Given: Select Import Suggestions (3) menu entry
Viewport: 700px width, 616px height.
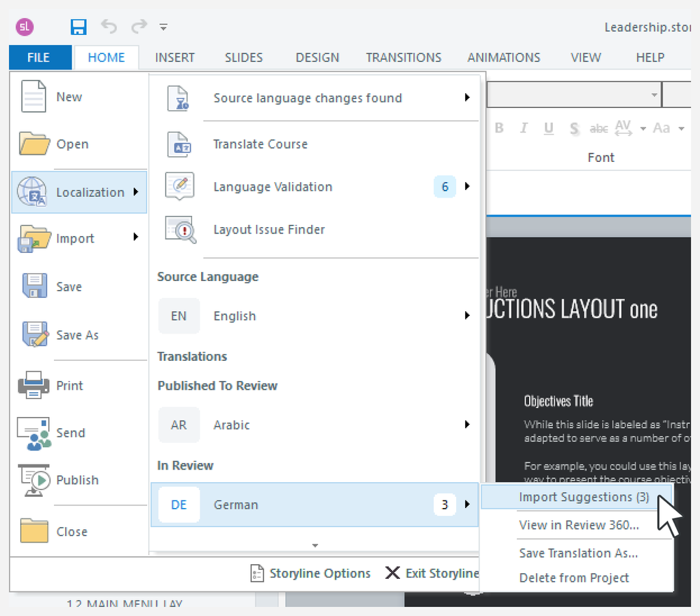Looking at the screenshot, I should [x=583, y=498].
